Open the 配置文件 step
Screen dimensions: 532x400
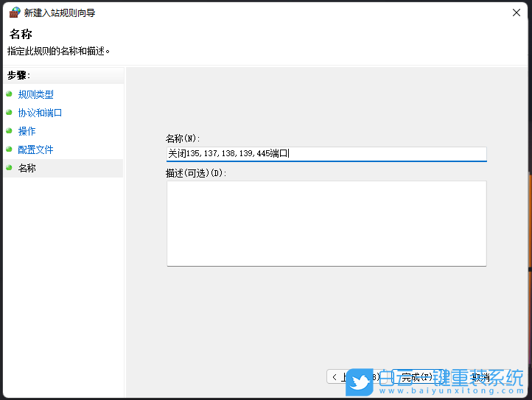click(x=35, y=150)
